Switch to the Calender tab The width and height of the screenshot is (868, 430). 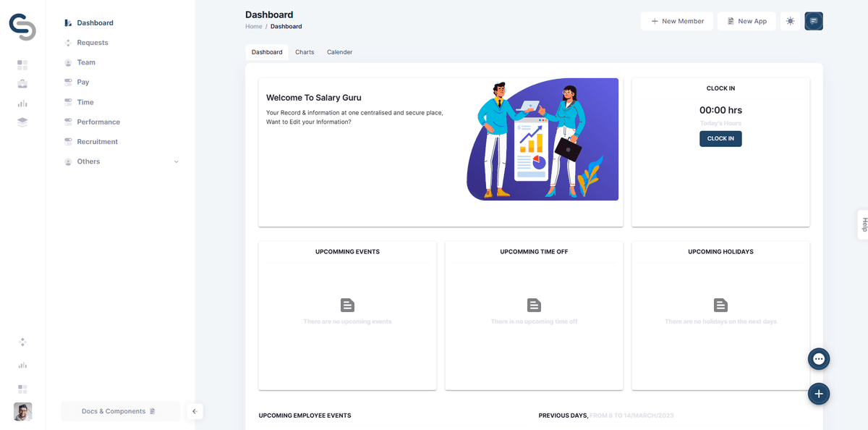[339, 52]
